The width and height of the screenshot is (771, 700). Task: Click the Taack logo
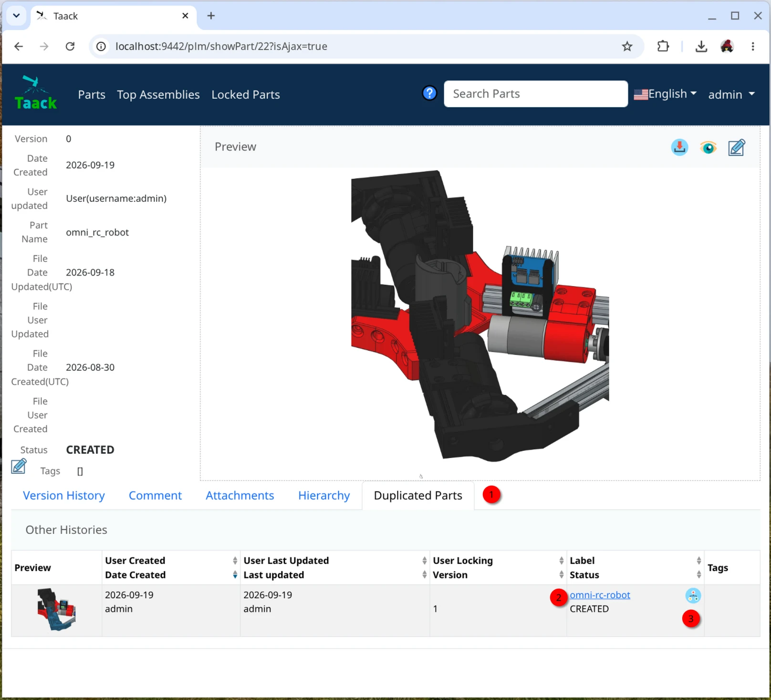[x=35, y=93]
